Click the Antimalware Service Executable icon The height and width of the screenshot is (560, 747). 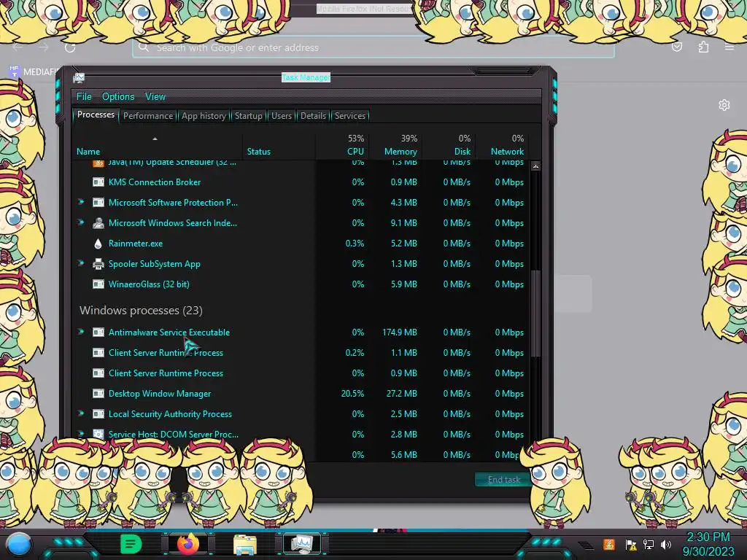point(98,332)
